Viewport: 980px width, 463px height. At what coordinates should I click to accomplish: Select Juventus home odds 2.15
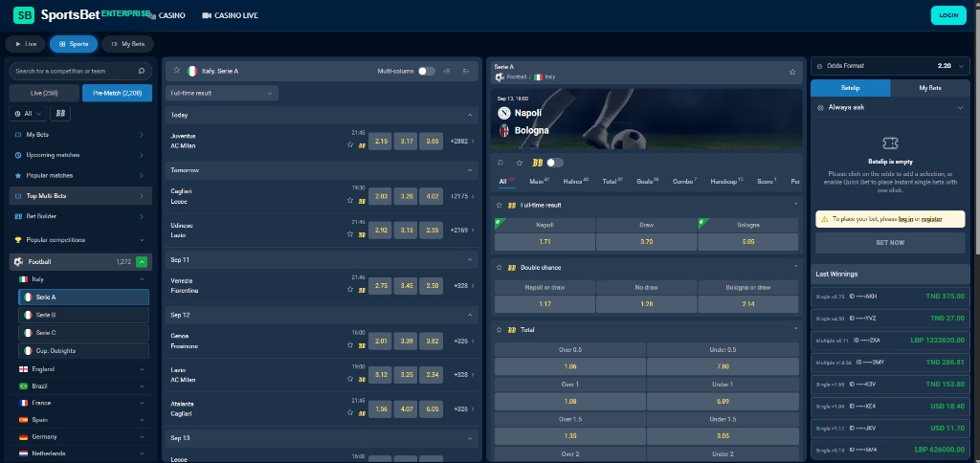pos(381,142)
